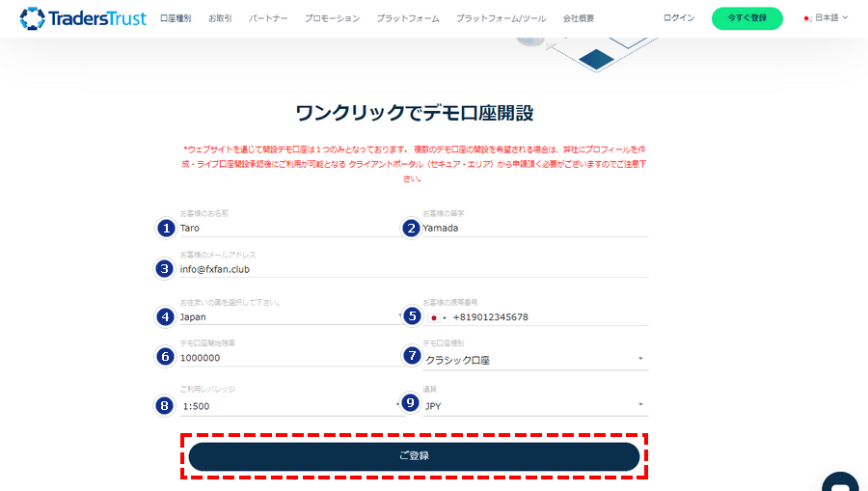Open the パートナー menu
Screen dimensions: 868x491
pyautogui.click(x=268, y=18)
